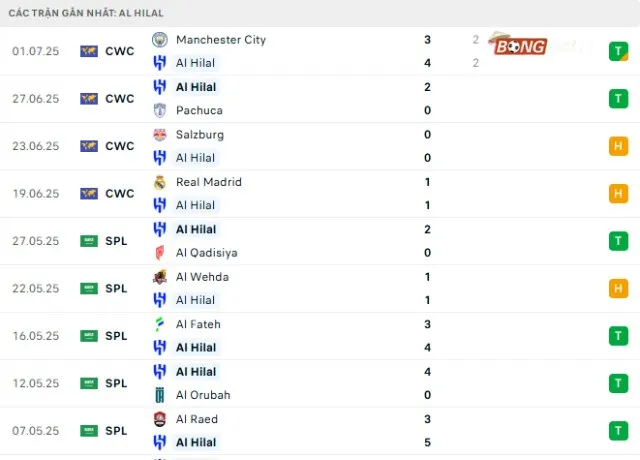Click the Al Wehda team logo
The image size is (640, 460).
click(159, 277)
